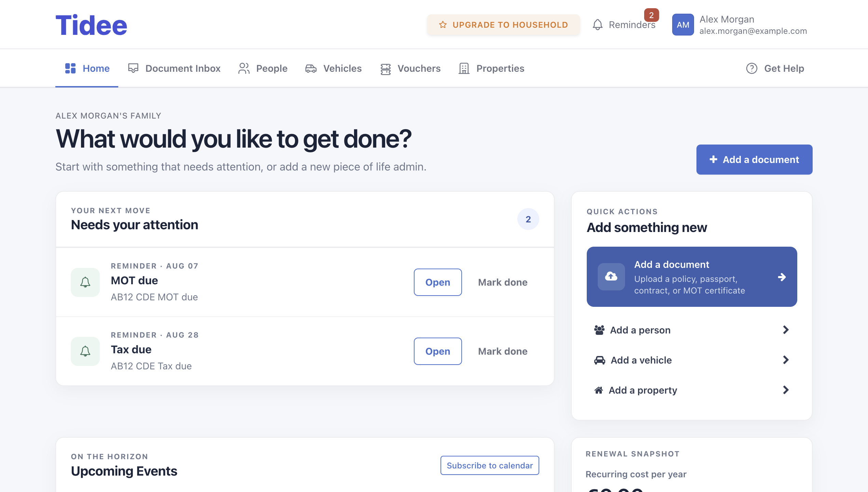This screenshot has width=868, height=492.
Task: Click the AM avatar badge
Action: [x=683, y=25]
